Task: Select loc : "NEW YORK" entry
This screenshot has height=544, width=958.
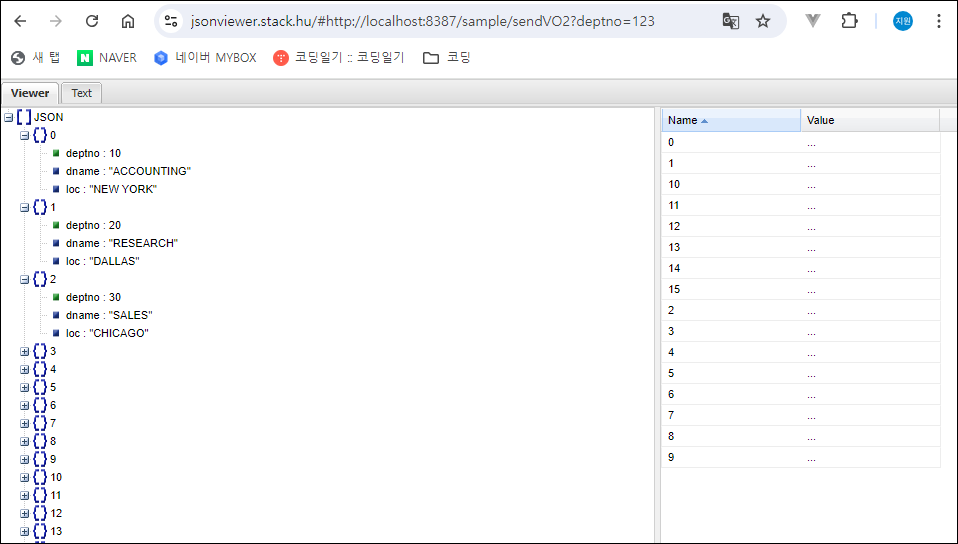Action: click(111, 189)
